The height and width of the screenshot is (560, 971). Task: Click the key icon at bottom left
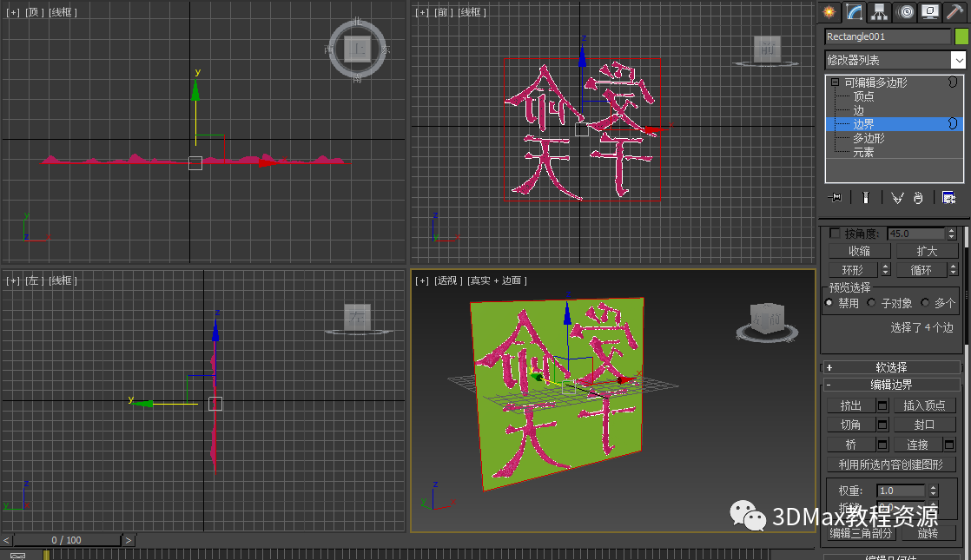tap(17, 555)
